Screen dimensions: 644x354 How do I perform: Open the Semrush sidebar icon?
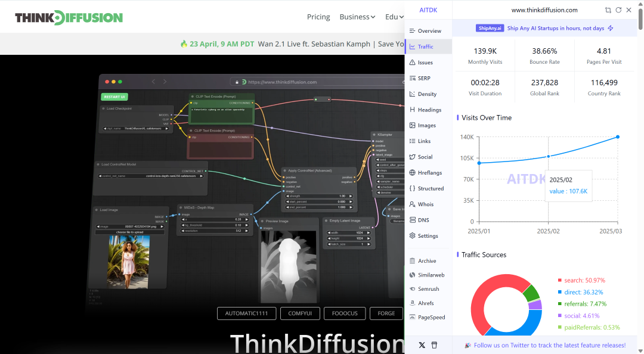coord(412,288)
